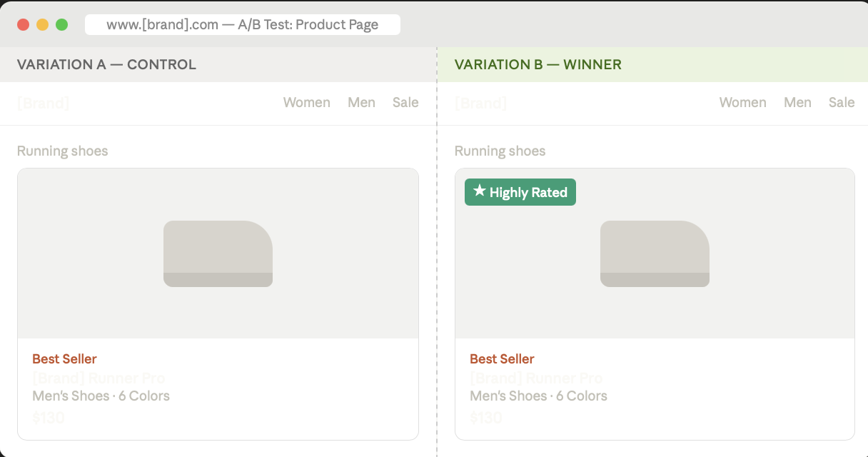Click Best Seller label in Variation A
868x457 pixels.
64,359
